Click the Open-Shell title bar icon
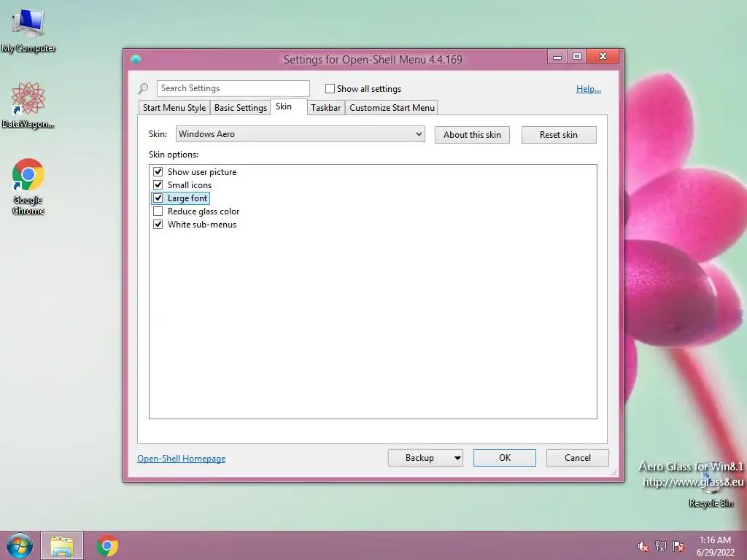This screenshot has width=747, height=560. (x=136, y=59)
